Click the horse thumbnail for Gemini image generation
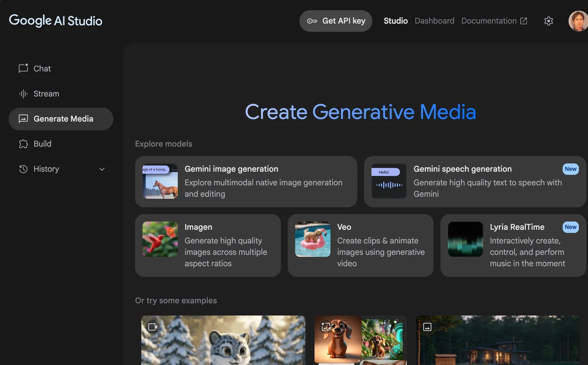The width and height of the screenshot is (588, 365). pyautogui.click(x=160, y=181)
